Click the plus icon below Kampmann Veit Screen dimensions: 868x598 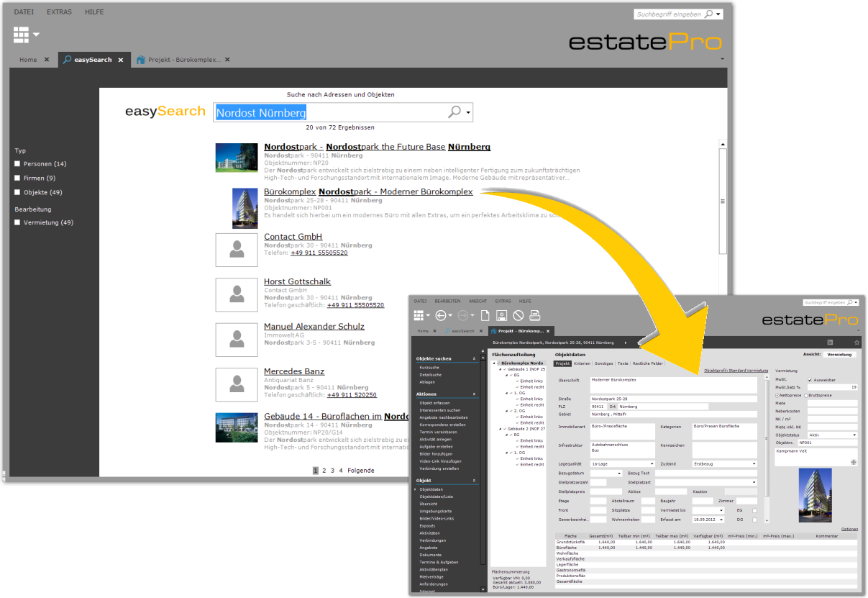pyautogui.click(x=854, y=463)
